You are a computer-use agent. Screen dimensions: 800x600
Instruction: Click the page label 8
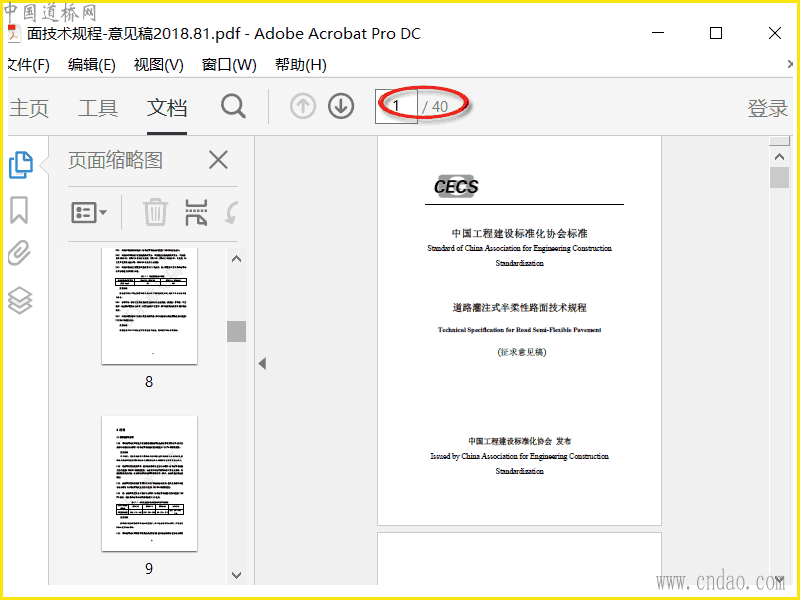pos(149,382)
